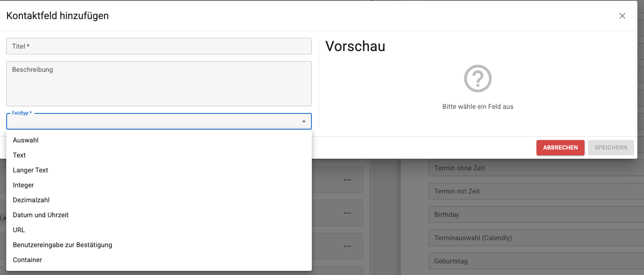Click the question mark preview icon
Image resolution: width=644 pixels, height=275 pixels.
tap(477, 79)
